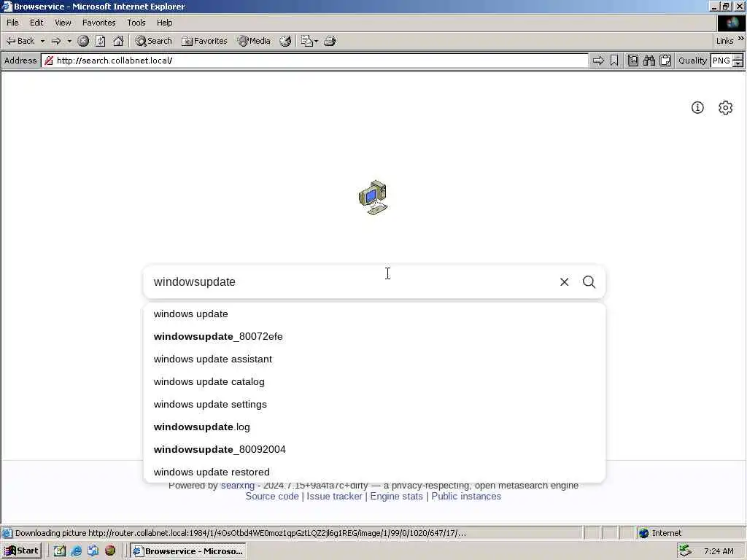Open the Help menu
Viewport: 747px width, 560px height.
click(x=164, y=23)
